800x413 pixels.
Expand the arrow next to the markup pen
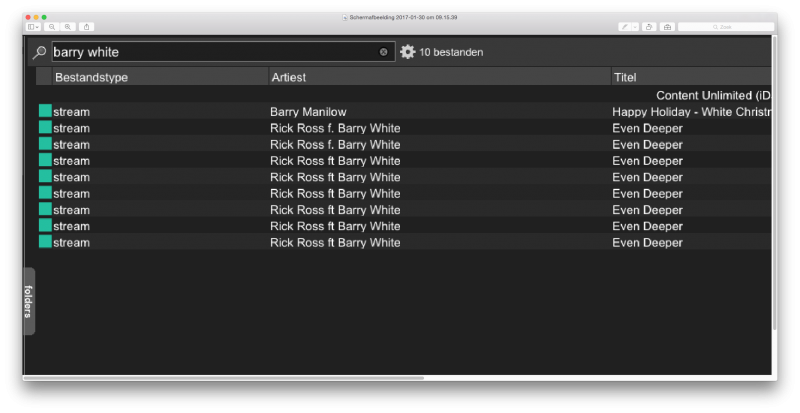point(635,27)
